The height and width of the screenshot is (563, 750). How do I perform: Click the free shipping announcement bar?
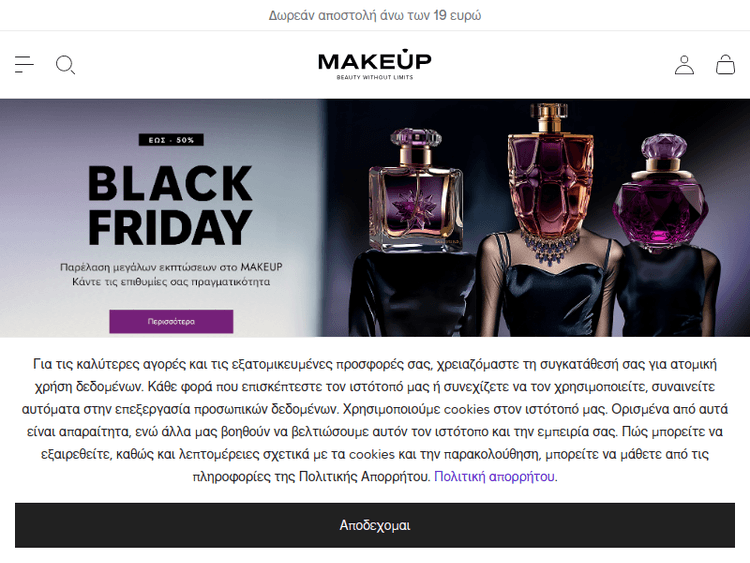point(375,15)
